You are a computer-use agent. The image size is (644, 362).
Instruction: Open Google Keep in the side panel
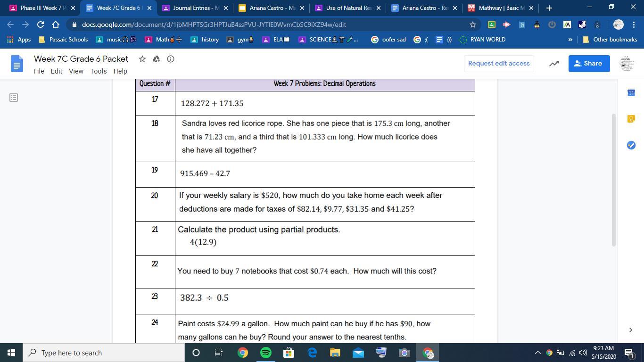(631, 119)
